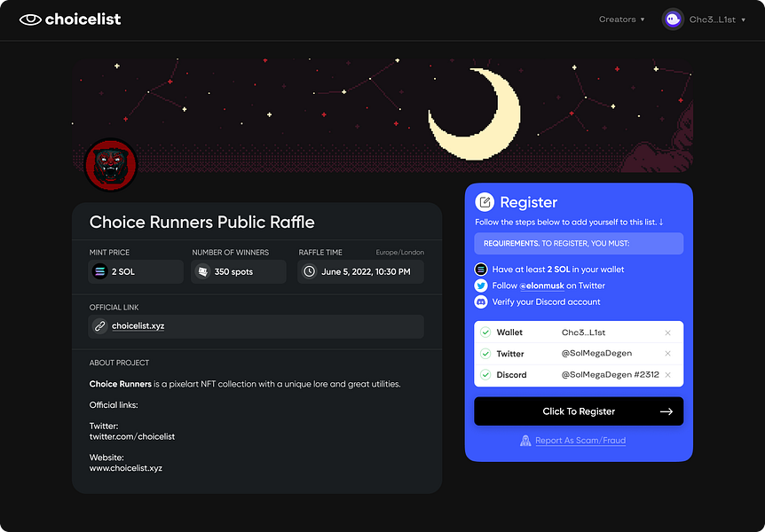Click the red beast project avatar
Screen dimensions: 765x532
point(111,165)
